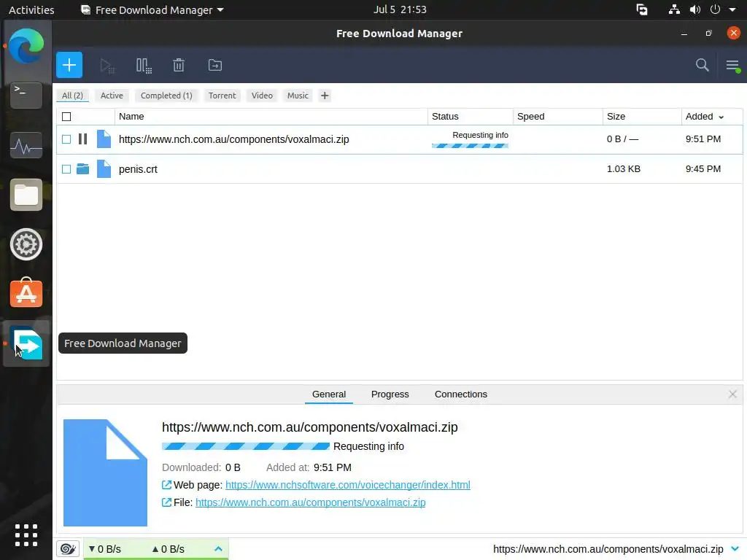Click Activities in the top bar
The image size is (747, 560).
tap(31, 9)
